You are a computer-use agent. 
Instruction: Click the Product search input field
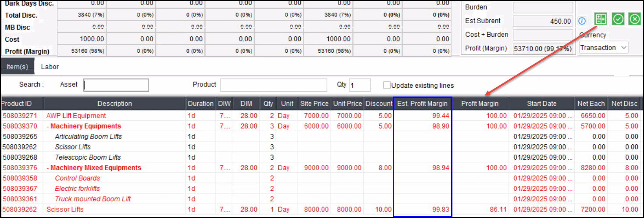[x=274, y=85]
